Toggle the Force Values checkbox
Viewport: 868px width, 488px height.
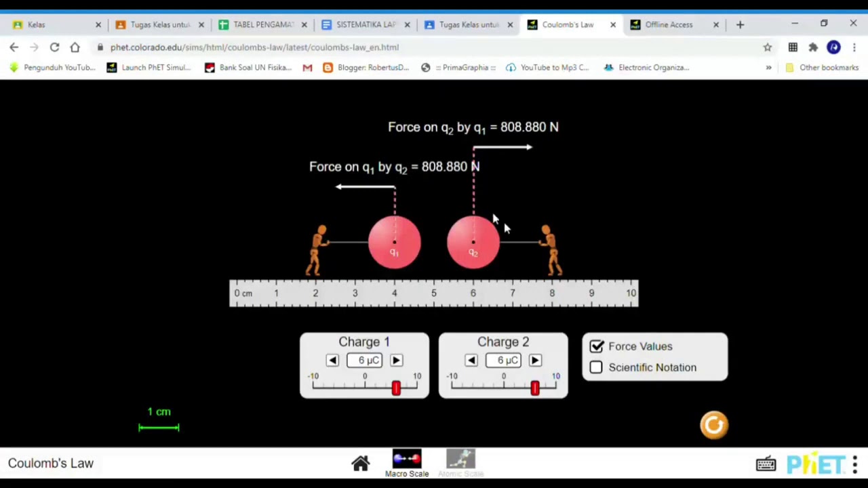coord(596,346)
